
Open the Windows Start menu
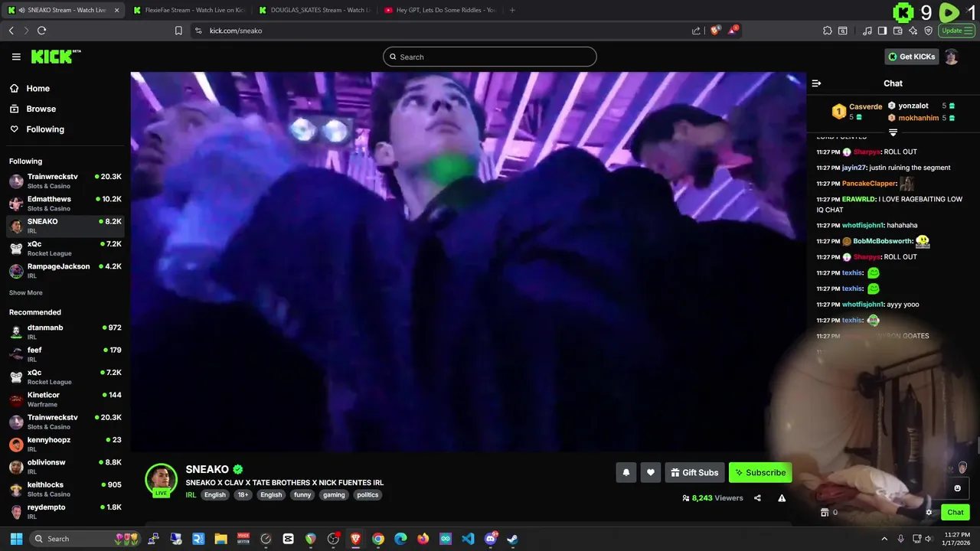(16, 539)
